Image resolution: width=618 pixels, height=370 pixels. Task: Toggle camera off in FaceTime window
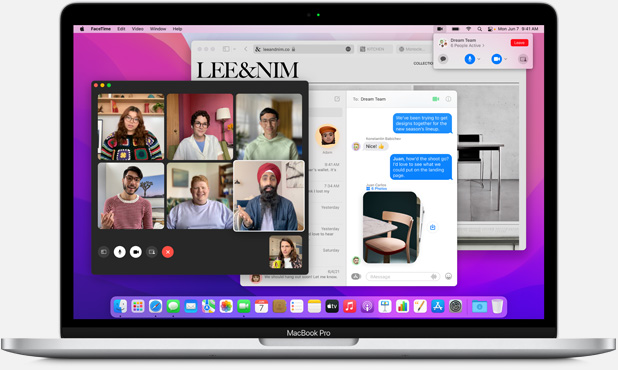[x=136, y=252]
